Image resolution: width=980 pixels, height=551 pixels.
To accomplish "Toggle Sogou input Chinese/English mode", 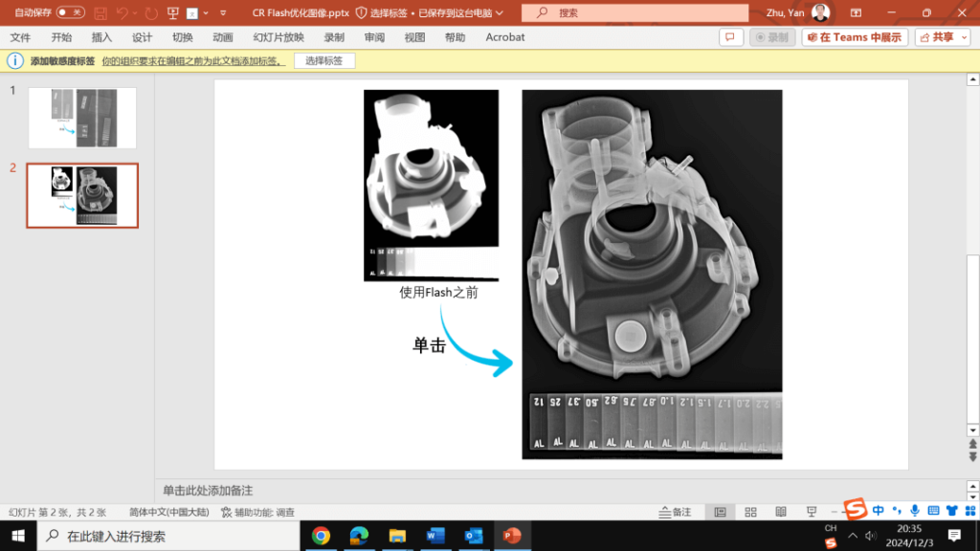I will coord(879,510).
